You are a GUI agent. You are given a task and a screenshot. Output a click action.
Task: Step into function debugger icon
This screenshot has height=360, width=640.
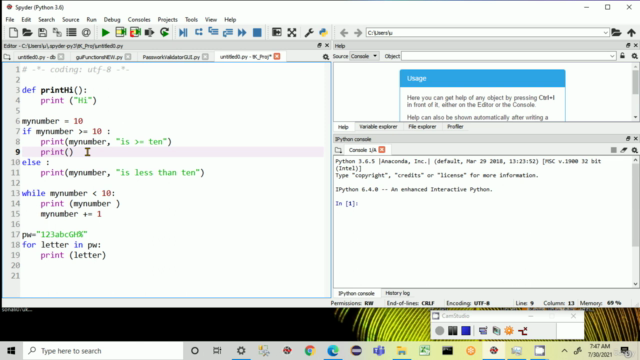tap(213, 32)
